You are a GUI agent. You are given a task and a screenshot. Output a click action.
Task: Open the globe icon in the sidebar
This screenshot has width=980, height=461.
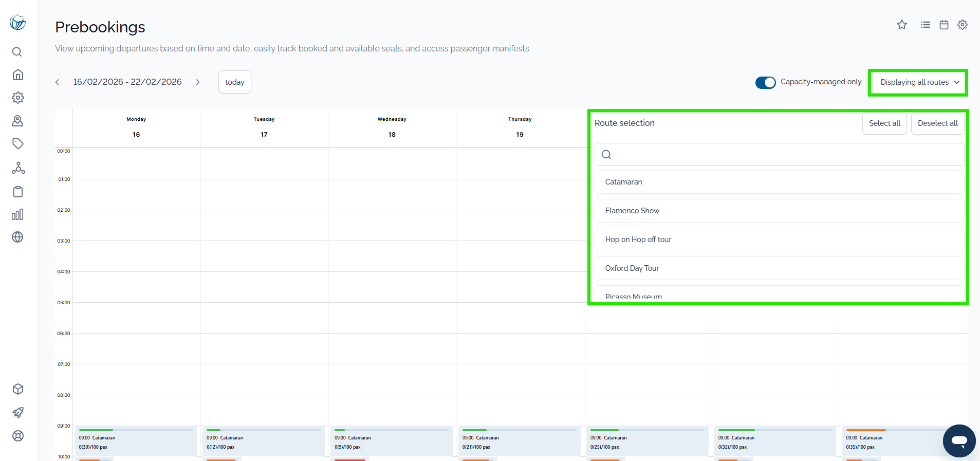17,237
